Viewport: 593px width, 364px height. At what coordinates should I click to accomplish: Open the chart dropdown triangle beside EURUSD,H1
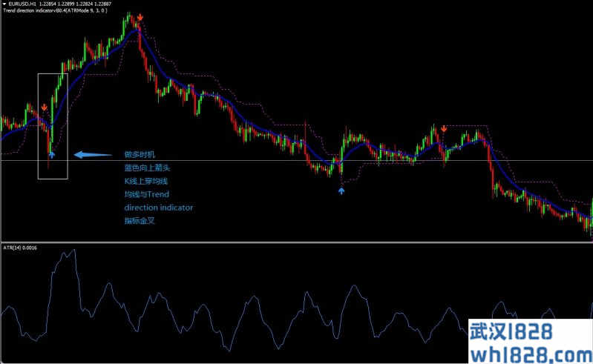tap(4, 4)
